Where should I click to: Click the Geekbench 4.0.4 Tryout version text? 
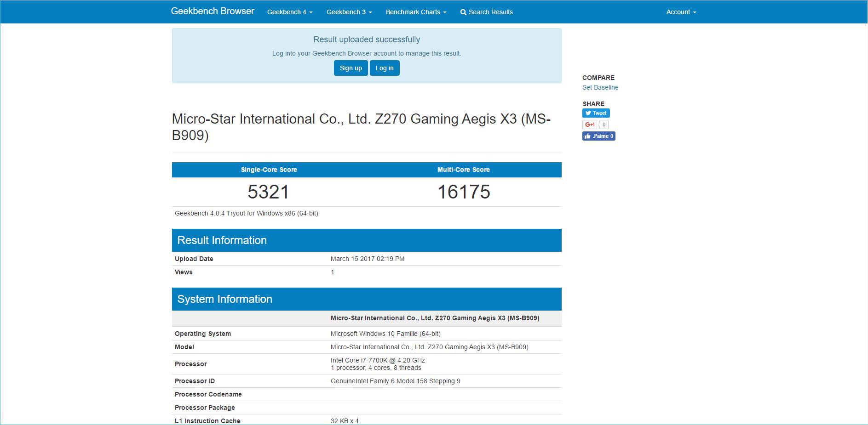(247, 213)
